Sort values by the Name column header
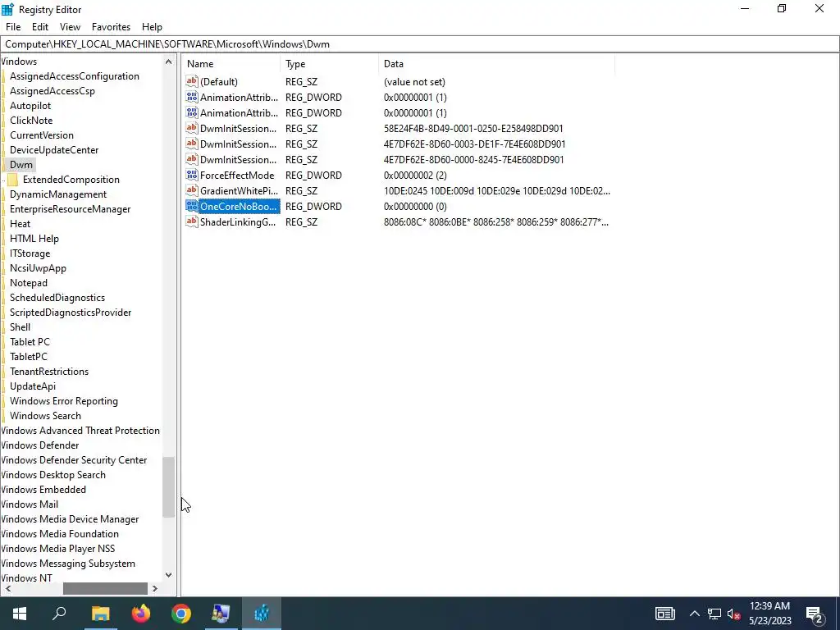 [231, 64]
